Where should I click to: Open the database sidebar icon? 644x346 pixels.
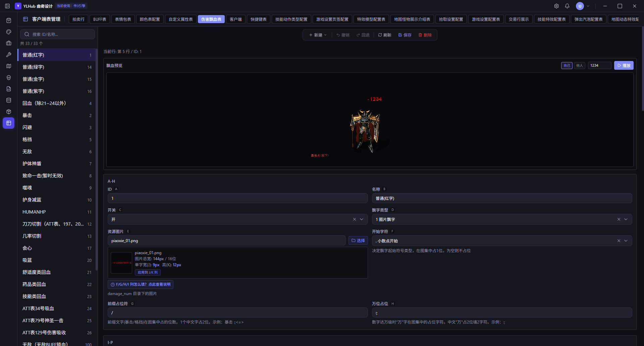(x=9, y=100)
